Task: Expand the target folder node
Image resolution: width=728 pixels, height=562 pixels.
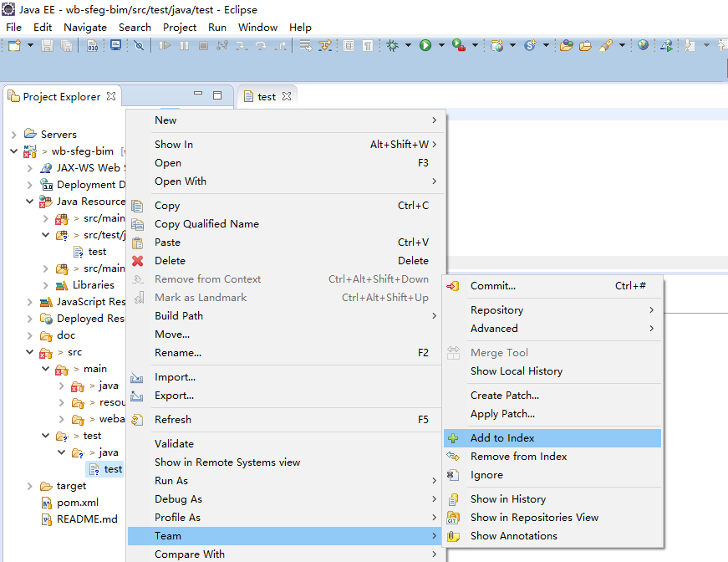Action: (30, 486)
